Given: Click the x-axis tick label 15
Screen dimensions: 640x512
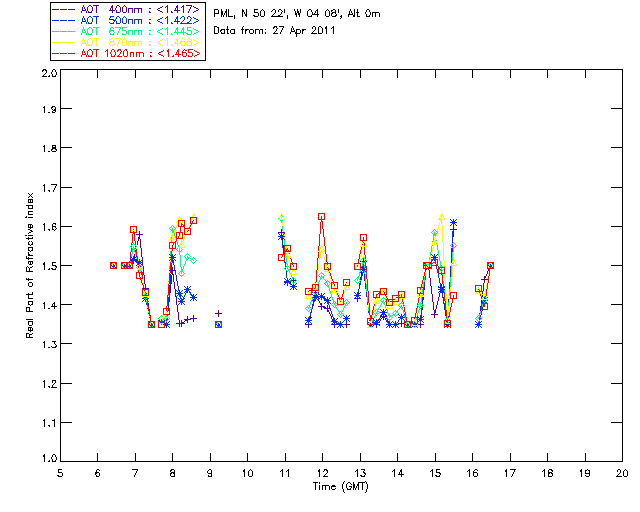Looking at the screenshot, I should (x=435, y=473).
